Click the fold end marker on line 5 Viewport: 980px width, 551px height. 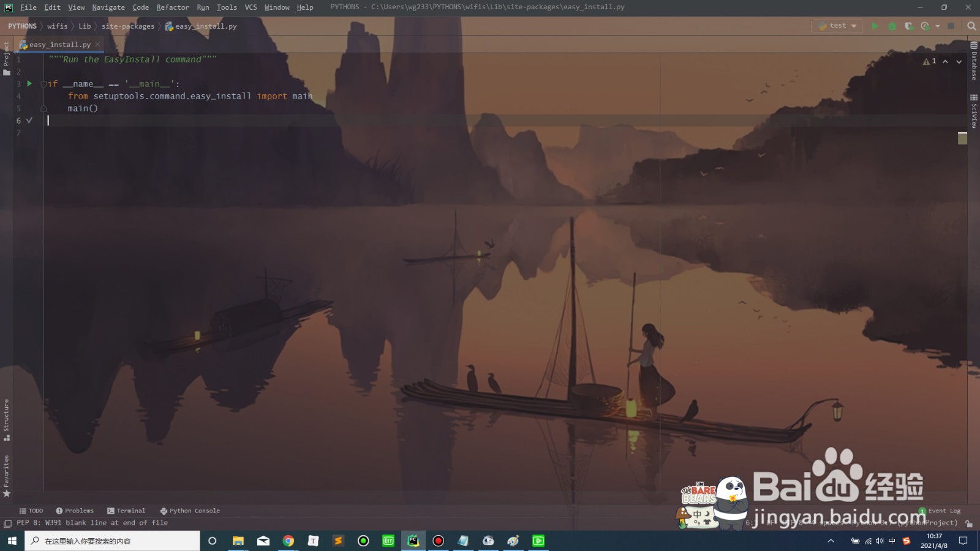(x=43, y=108)
